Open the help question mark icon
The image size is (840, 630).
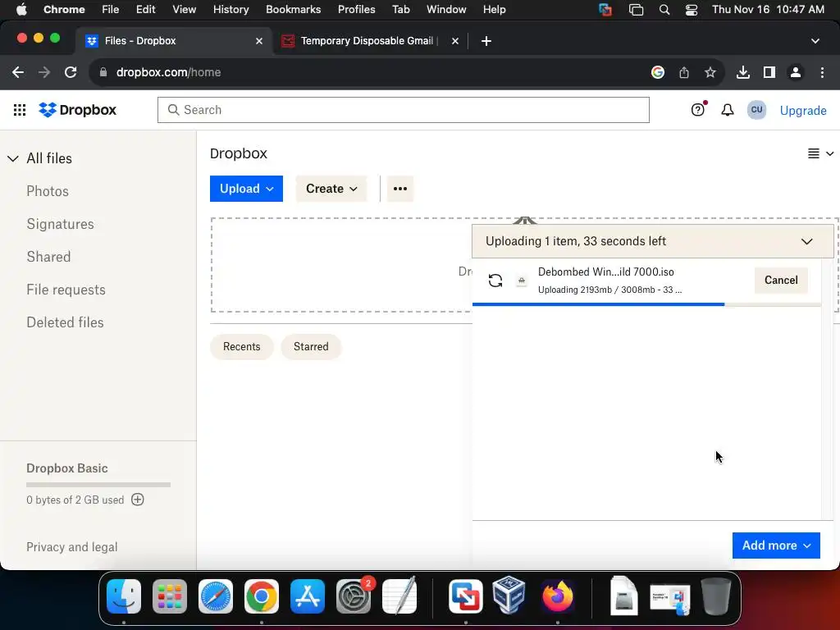click(x=697, y=110)
